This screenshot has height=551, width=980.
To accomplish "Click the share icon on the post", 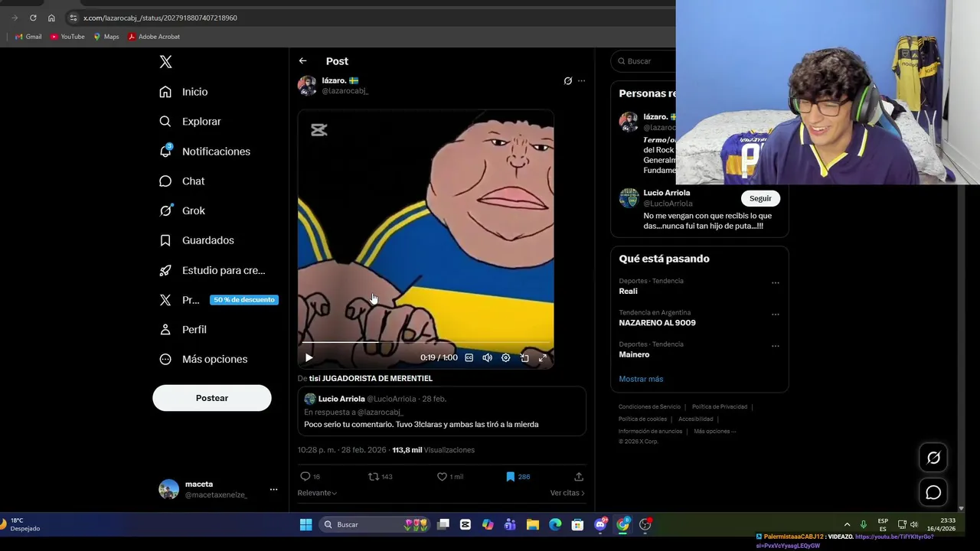I will (579, 477).
